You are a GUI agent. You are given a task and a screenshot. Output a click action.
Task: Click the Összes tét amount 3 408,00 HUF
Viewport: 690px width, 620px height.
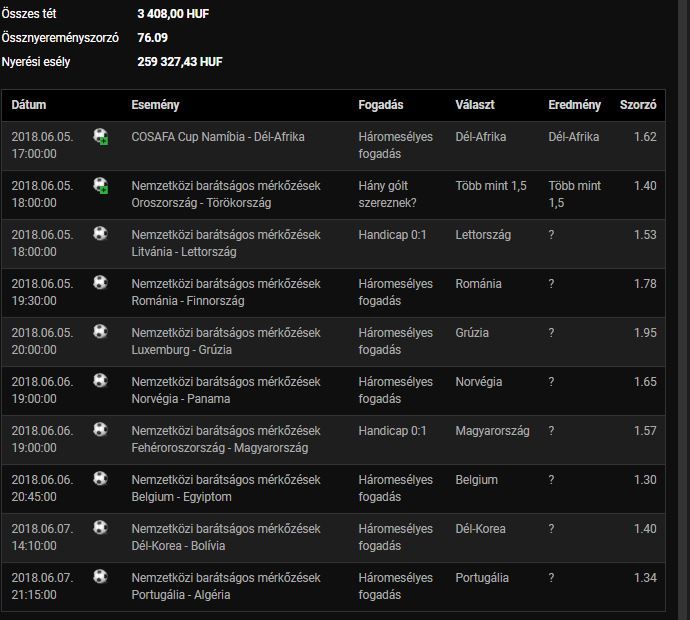click(173, 14)
